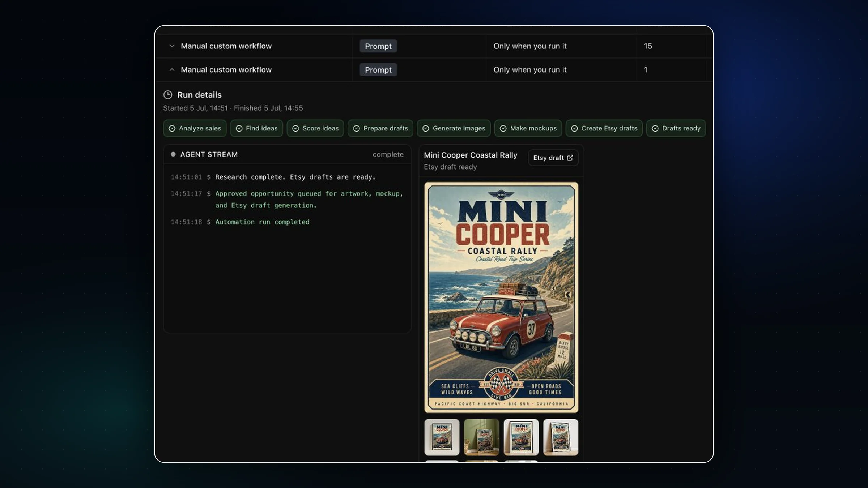Click the Prompt badge in the 15-run row
This screenshot has height=488, width=868.
coord(378,46)
